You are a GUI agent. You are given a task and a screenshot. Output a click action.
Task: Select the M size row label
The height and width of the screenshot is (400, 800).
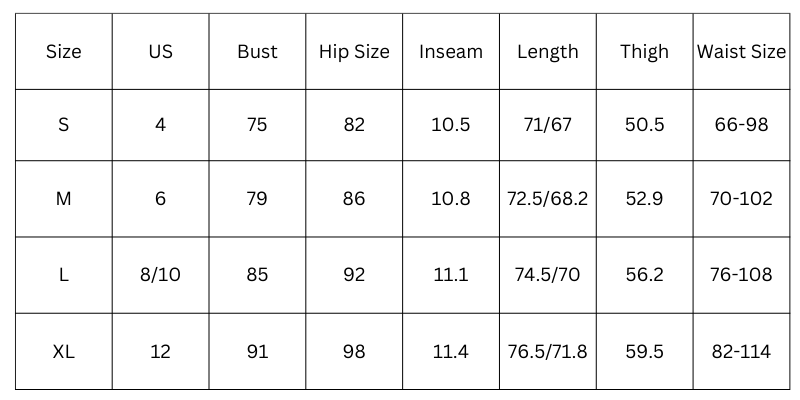[64, 199]
